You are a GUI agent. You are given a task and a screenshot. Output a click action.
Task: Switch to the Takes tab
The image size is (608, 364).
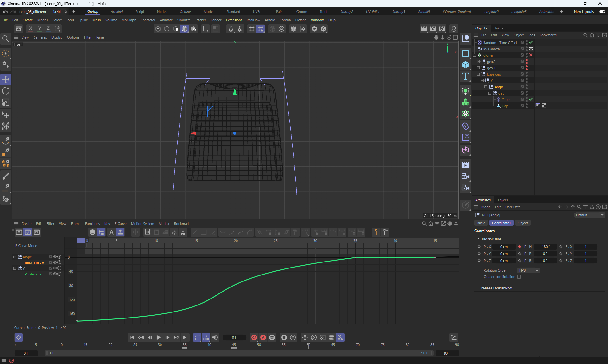(498, 28)
